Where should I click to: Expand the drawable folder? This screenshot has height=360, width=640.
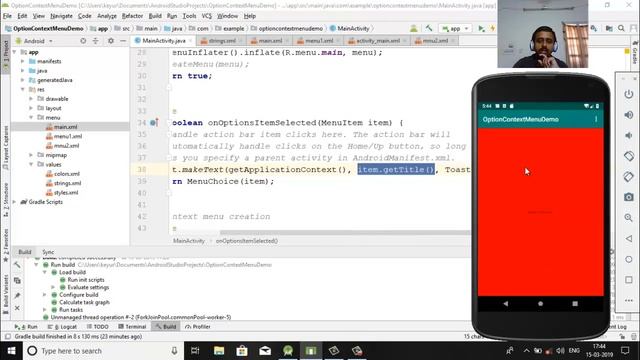[31, 99]
